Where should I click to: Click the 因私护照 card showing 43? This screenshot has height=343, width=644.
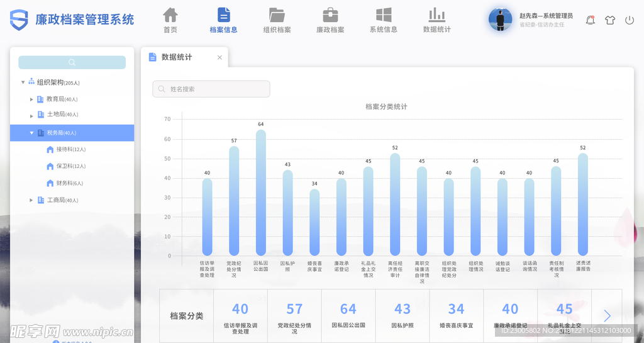click(x=402, y=315)
